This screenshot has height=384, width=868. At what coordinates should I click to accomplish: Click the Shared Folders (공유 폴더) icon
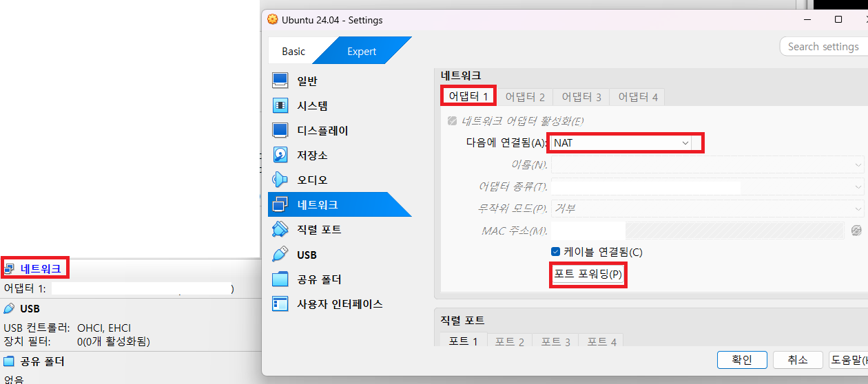(280, 279)
